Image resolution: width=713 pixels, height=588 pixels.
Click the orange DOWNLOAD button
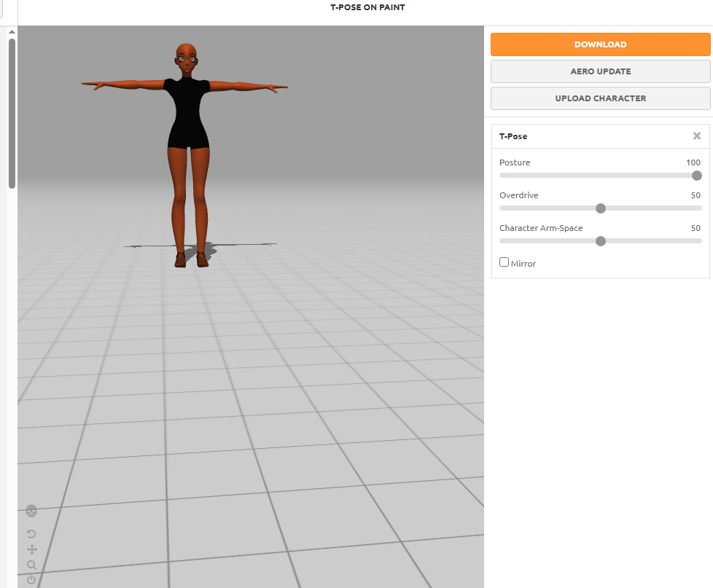pos(600,44)
